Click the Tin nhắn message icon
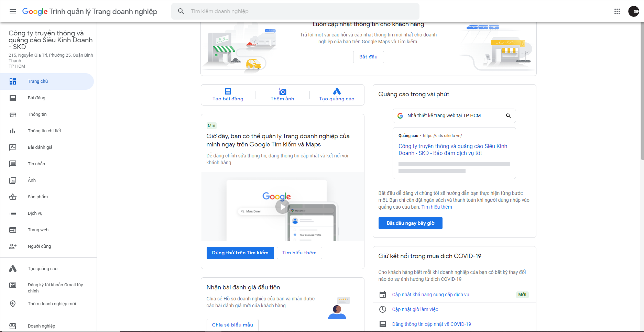644x332 pixels. click(x=13, y=164)
